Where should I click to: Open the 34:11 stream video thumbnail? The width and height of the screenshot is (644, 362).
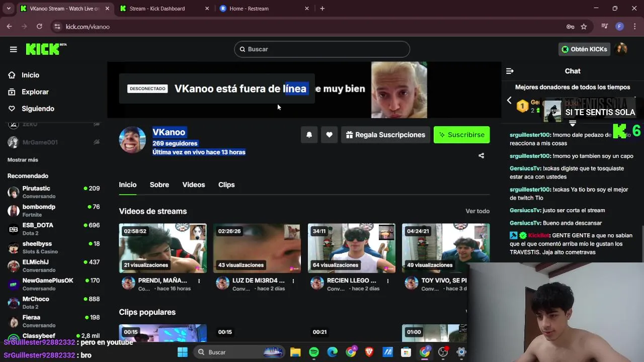click(x=351, y=248)
